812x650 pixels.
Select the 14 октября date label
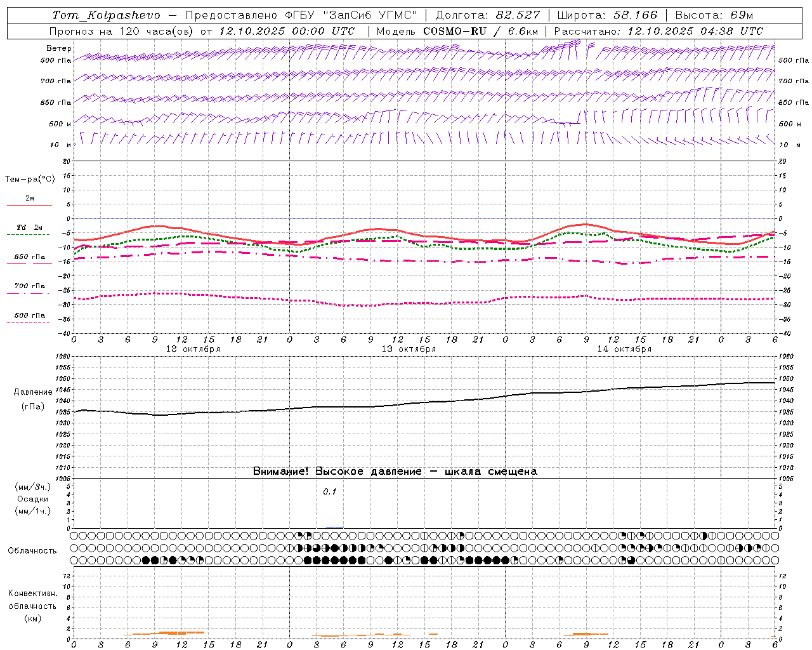click(624, 349)
